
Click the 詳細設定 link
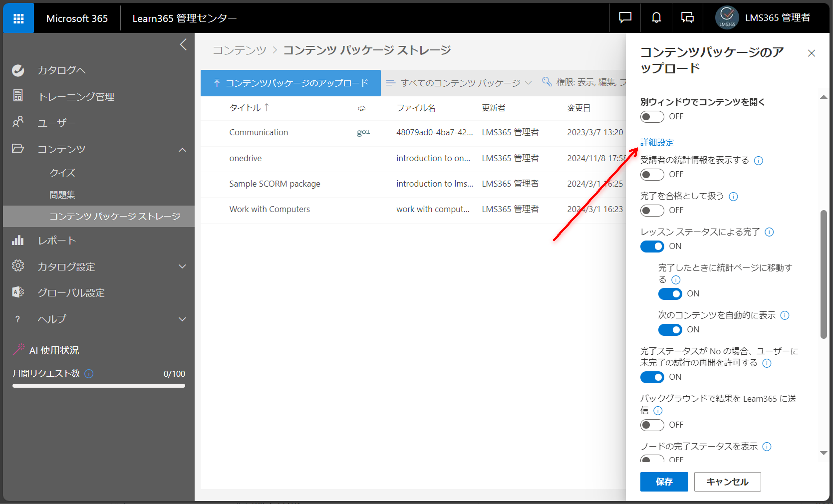click(x=657, y=142)
